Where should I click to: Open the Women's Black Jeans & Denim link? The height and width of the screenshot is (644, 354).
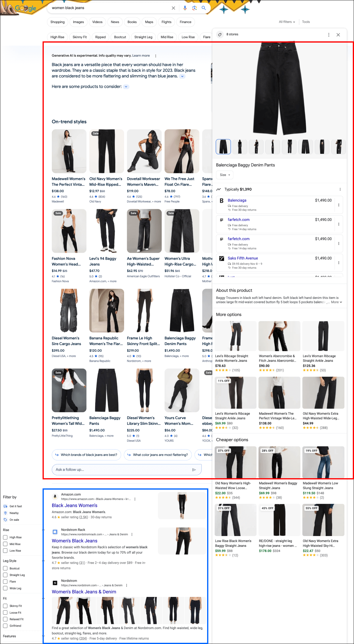click(84, 592)
